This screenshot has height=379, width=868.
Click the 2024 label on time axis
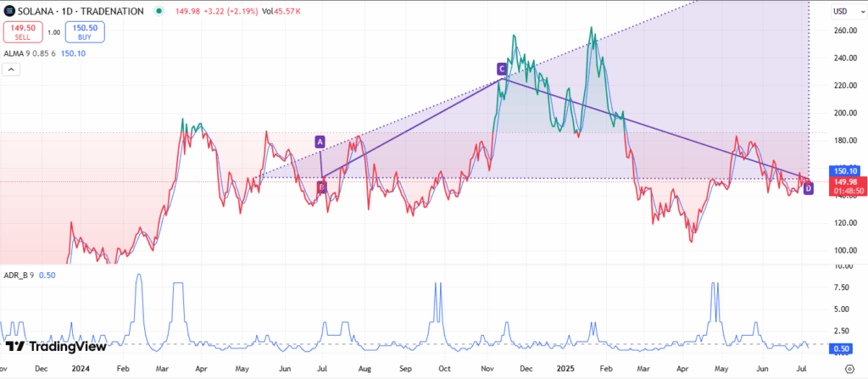[x=82, y=370]
